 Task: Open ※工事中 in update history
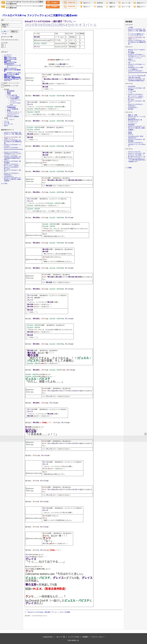(131, 28)
